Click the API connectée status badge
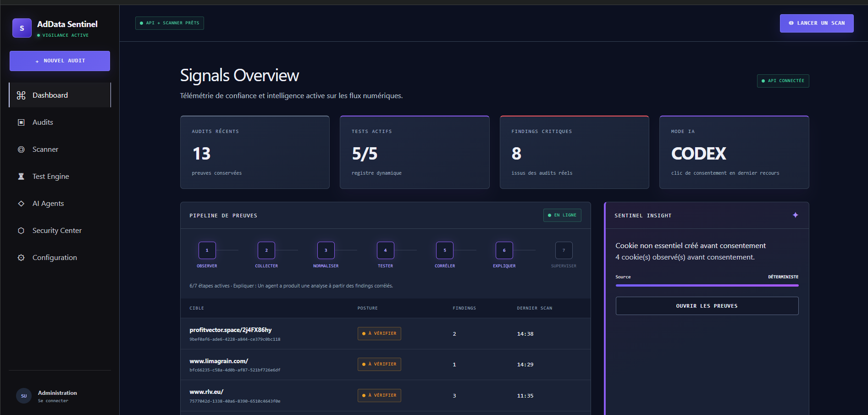The height and width of the screenshot is (415, 868). (x=783, y=81)
